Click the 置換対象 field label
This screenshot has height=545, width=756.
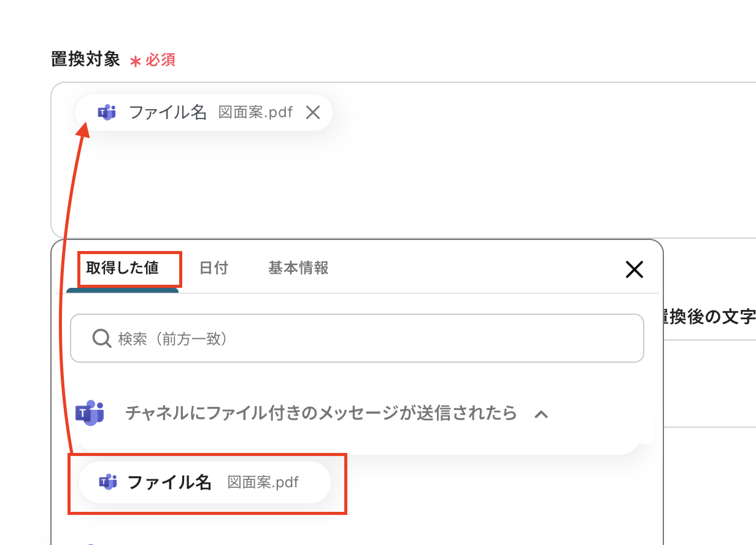pos(85,60)
